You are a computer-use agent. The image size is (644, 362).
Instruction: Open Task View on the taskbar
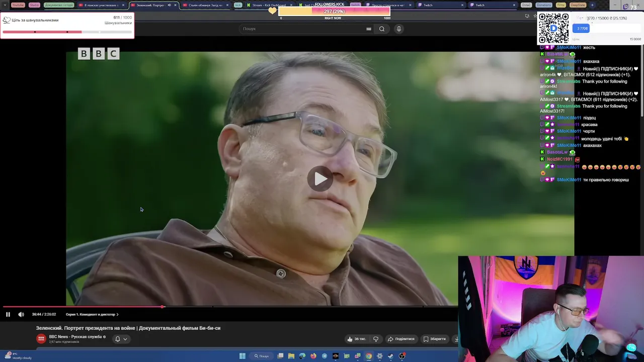click(280, 356)
